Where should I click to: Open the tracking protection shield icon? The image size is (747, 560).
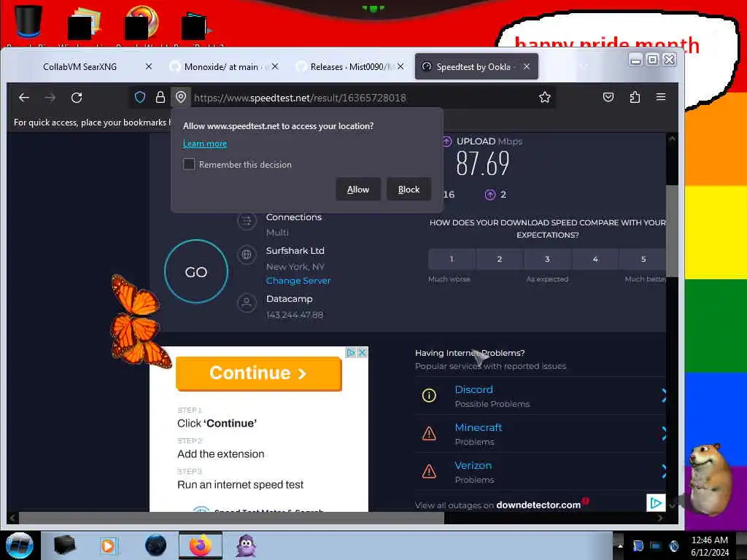click(x=139, y=98)
